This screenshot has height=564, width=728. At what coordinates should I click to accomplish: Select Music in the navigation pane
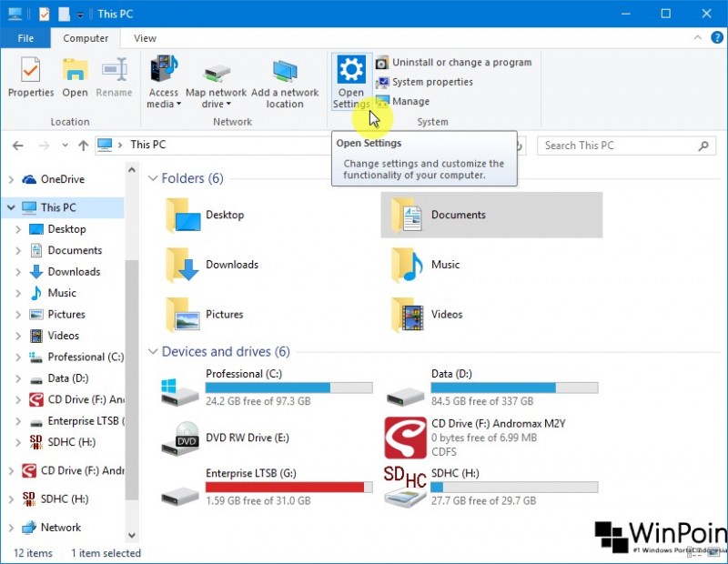tap(62, 294)
